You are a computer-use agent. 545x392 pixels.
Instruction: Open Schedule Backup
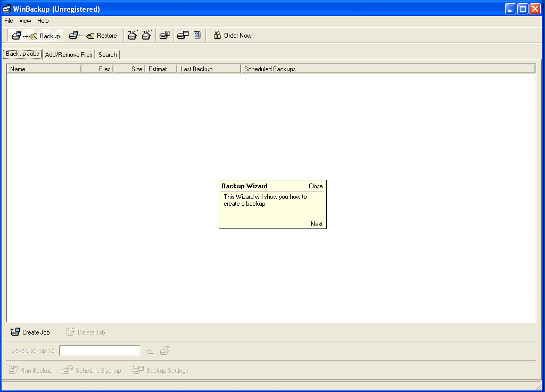click(x=92, y=371)
